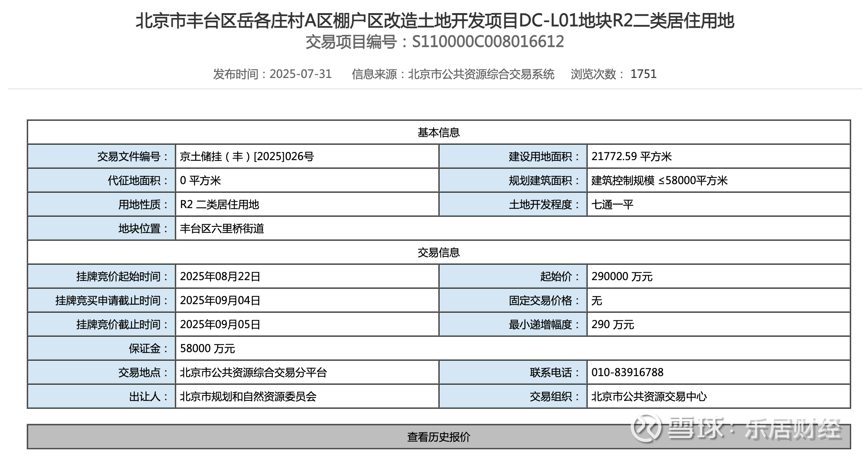The image size is (868, 456).
Task: Click the deposit amount 58000 万元
Action: tap(207, 348)
